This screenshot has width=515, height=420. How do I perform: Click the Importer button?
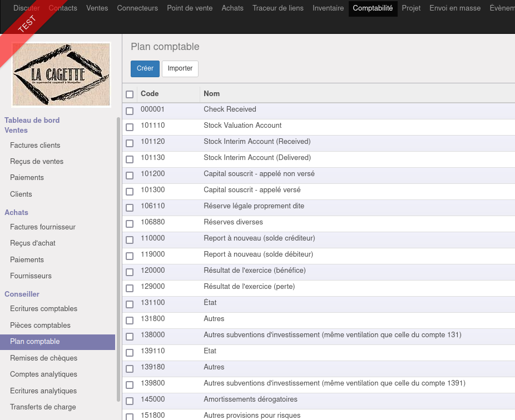[180, 68]
